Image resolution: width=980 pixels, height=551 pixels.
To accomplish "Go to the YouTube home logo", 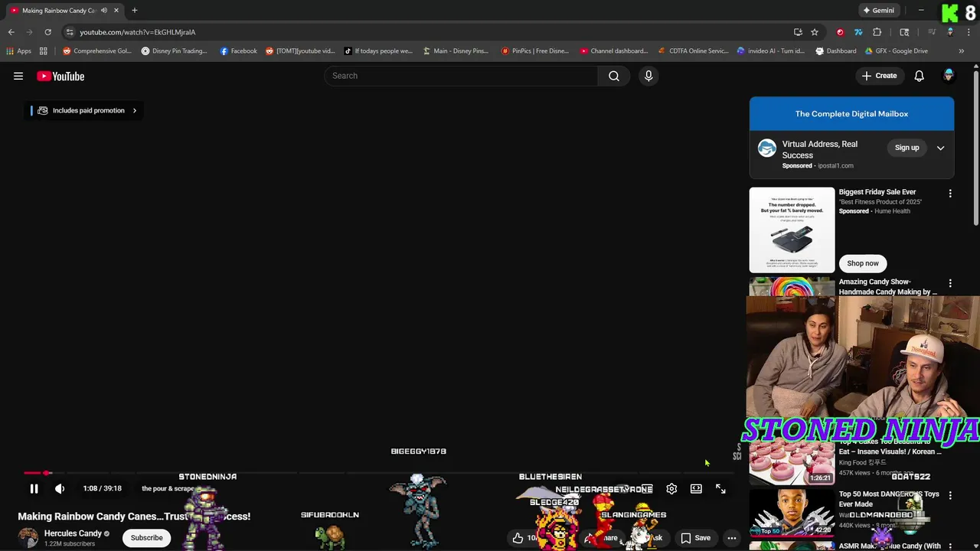I will tap(60, 76).
